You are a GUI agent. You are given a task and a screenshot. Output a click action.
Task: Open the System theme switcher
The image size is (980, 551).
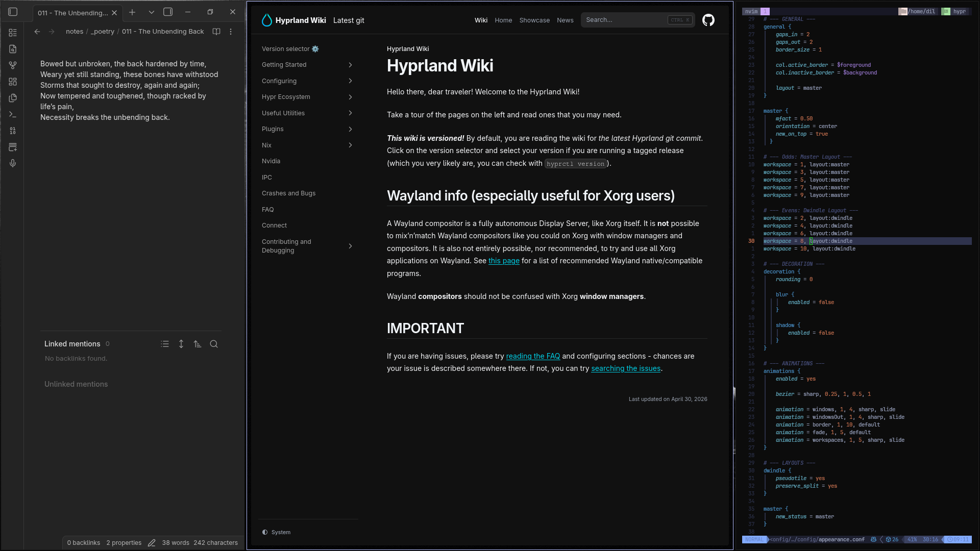coord(277,532)
